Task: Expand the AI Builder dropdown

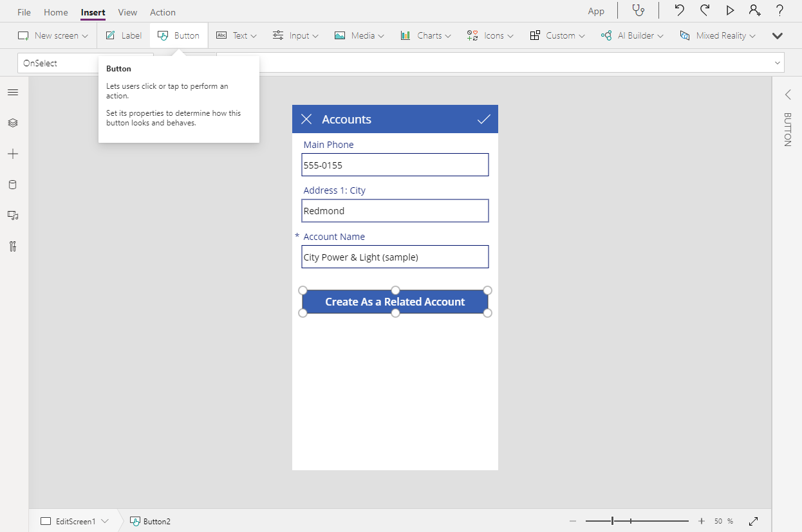Action: (632, 35)
